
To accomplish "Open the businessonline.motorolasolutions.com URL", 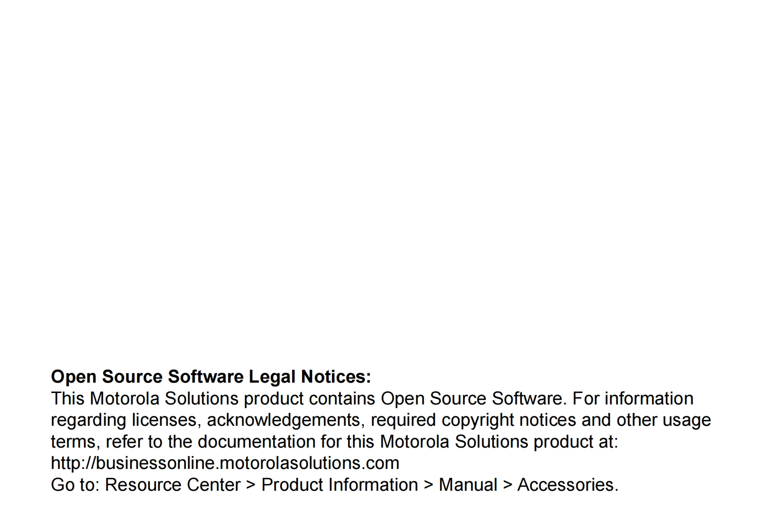I will (225, 463).
